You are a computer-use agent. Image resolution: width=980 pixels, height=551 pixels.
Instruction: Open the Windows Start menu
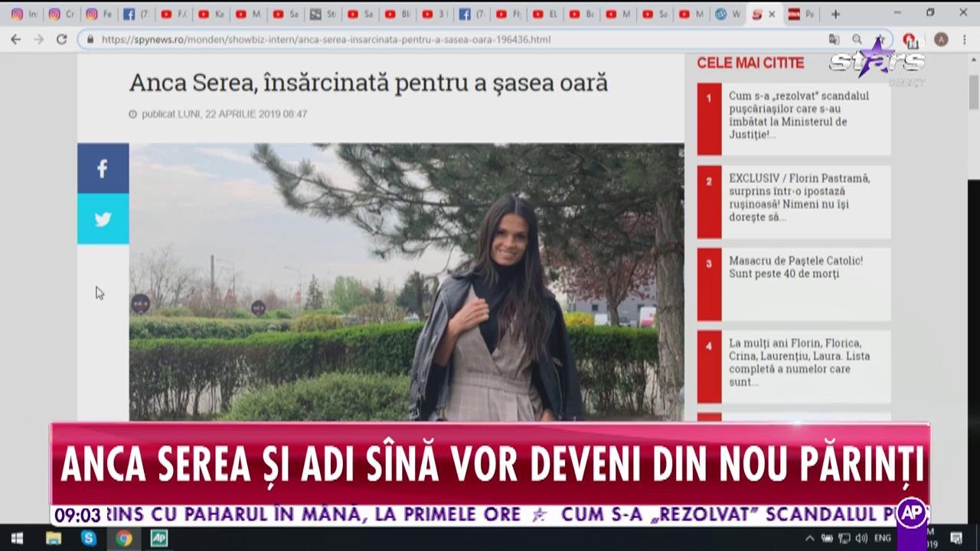point(17,538)
